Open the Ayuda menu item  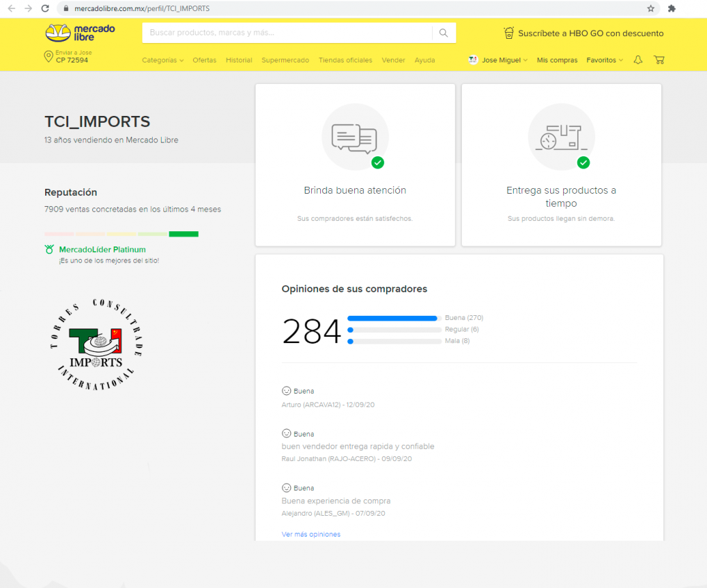click(425, 60)
